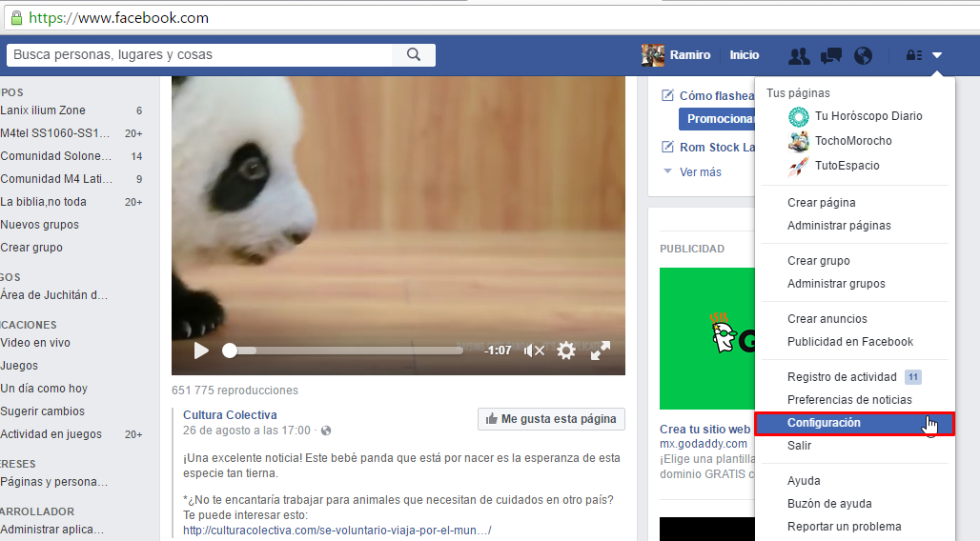Open Cultura Colectiva page link
The image size is (980, 541).
click(230, 415)
